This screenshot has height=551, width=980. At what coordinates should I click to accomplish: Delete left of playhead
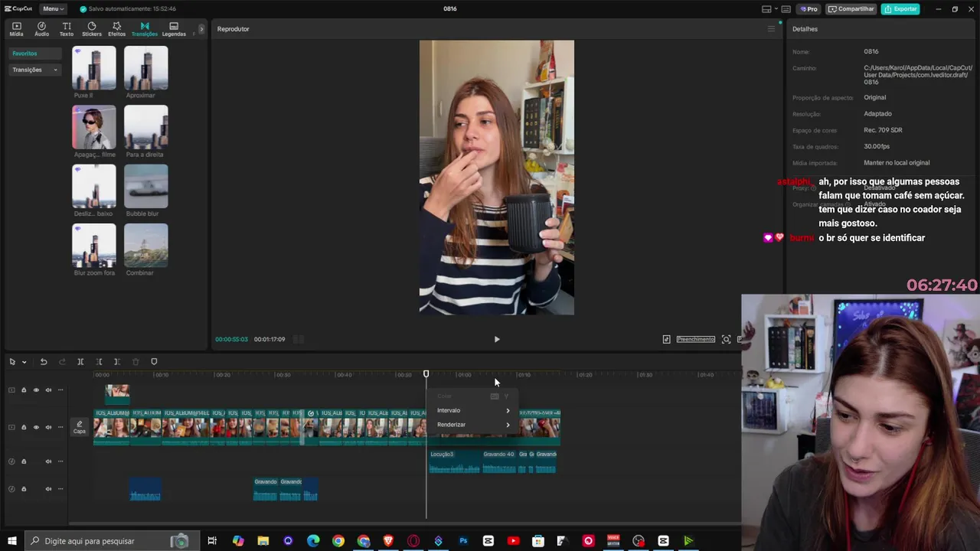(99, 362)
